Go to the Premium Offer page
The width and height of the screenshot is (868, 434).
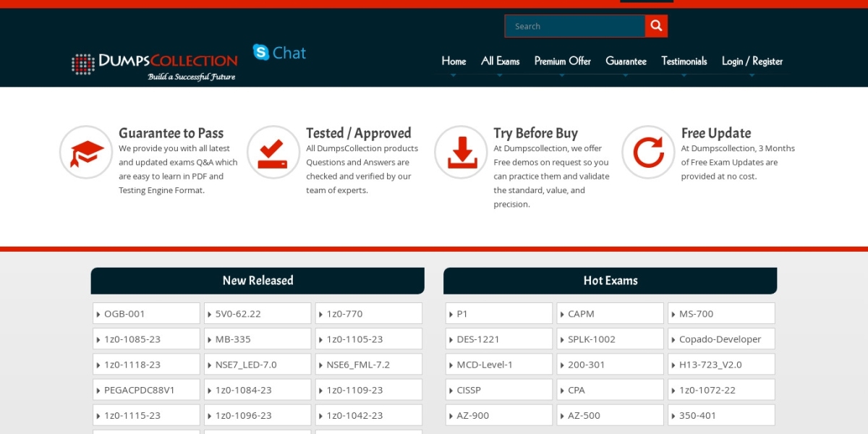tap(563, 61)
